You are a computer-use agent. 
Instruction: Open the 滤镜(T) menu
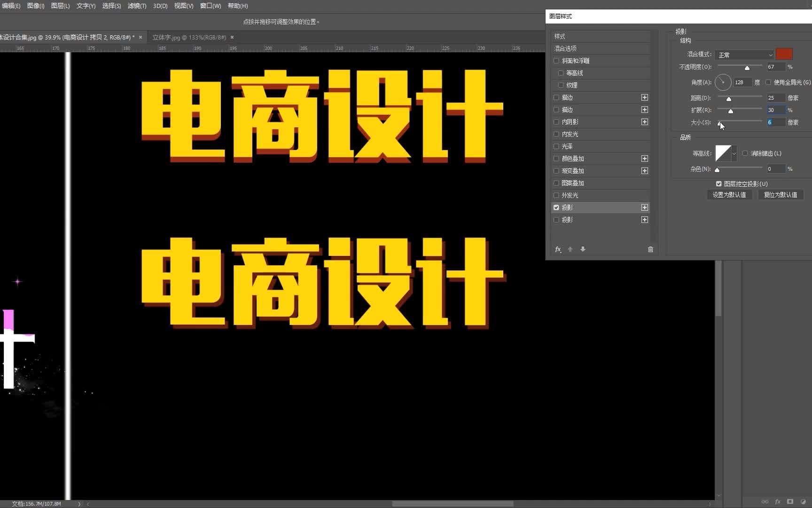[136, 6]
